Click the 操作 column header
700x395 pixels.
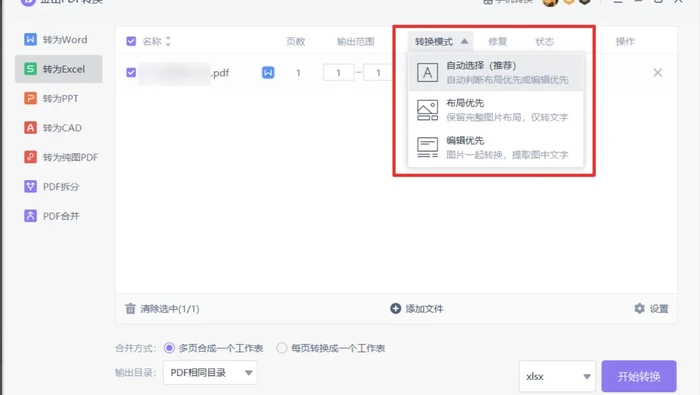click(x=625, y=42)
